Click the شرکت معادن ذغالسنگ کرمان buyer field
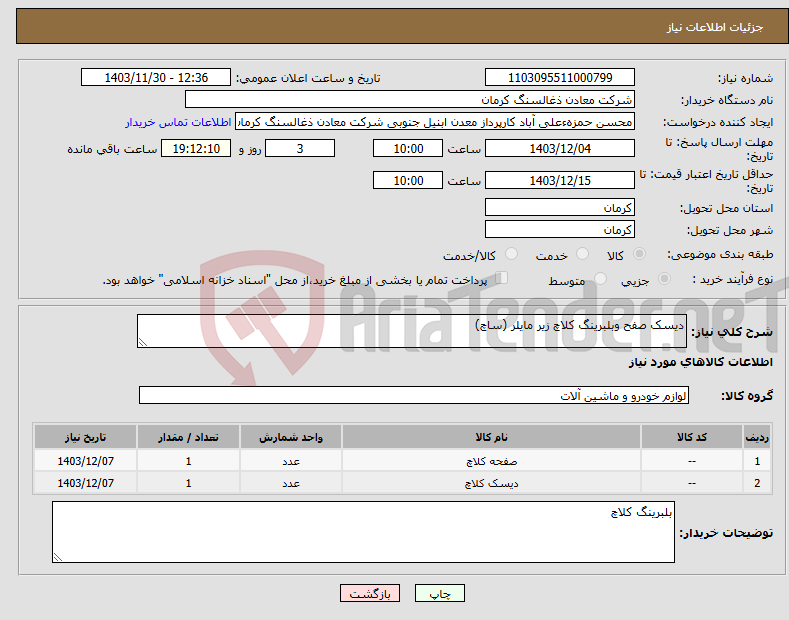The image size is (789, 620). click(410, 100)
